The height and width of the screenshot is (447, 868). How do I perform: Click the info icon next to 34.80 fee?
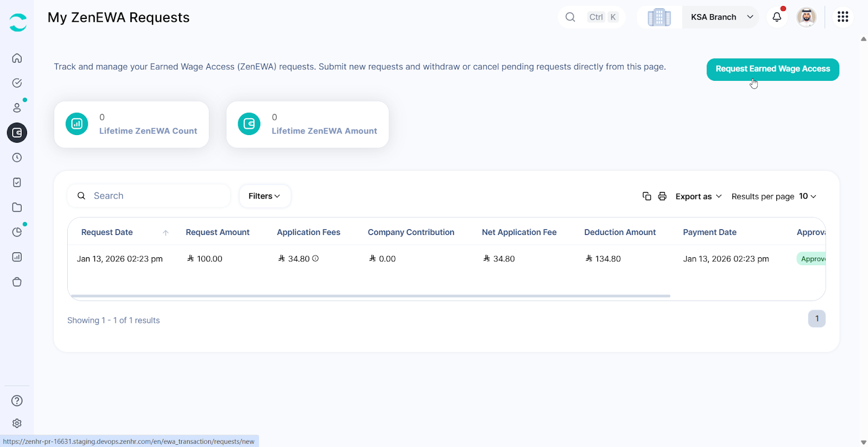pyautogui.click(x=315, y=259)
